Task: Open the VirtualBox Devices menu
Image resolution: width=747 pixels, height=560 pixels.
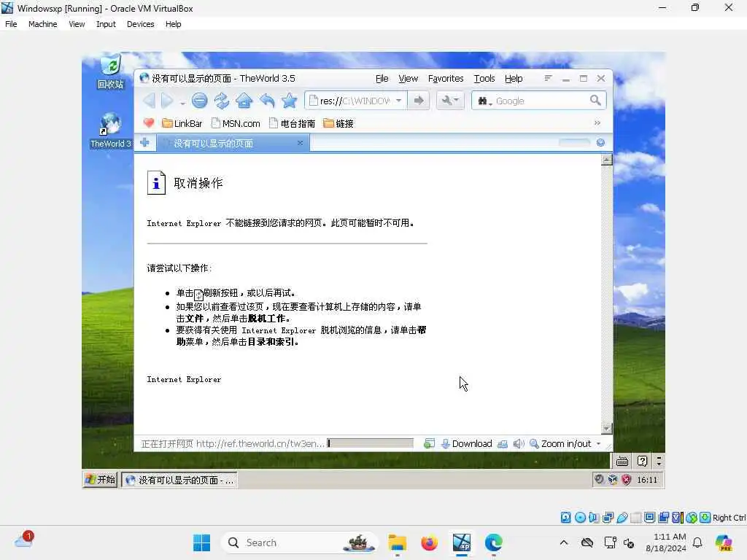Action: (140, 24)
